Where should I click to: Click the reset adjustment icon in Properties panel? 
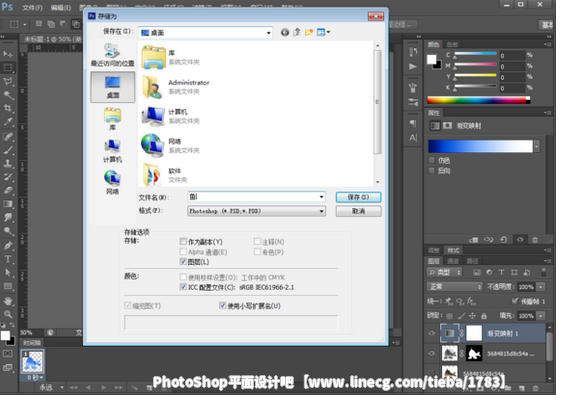[504, 240]
